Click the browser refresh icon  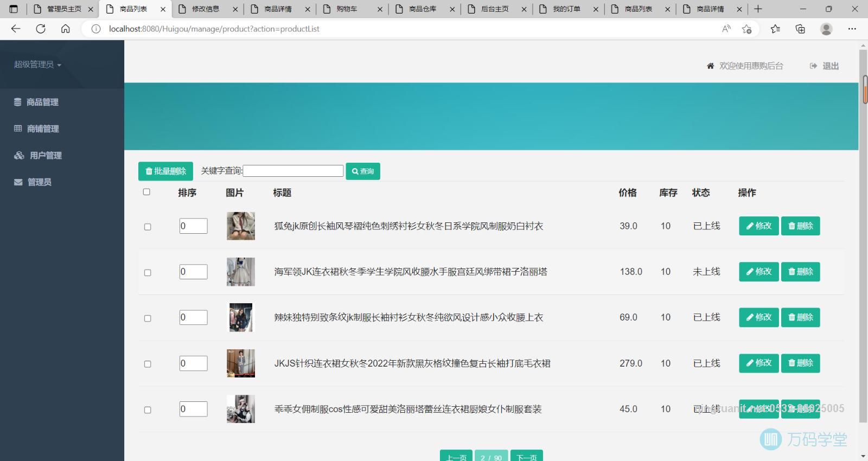41,29
